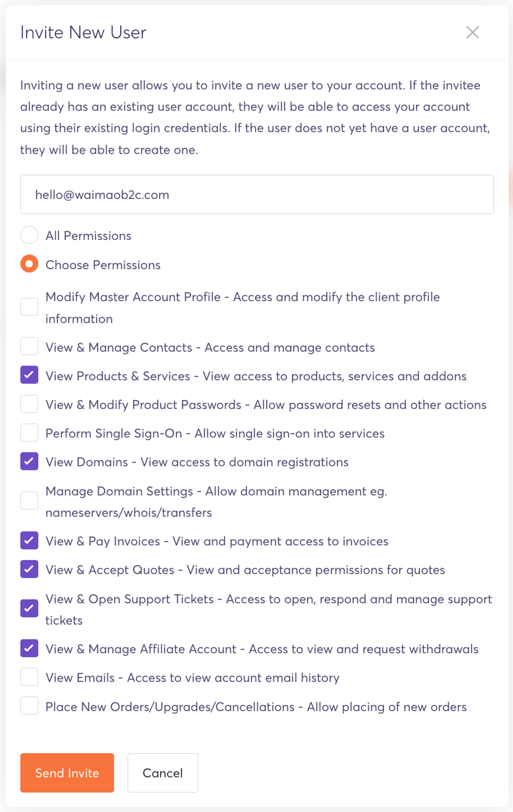Check the Manage Domain Settings box
Screen dimensions: 513x812
pyautogui.click(x=29, y=501)
